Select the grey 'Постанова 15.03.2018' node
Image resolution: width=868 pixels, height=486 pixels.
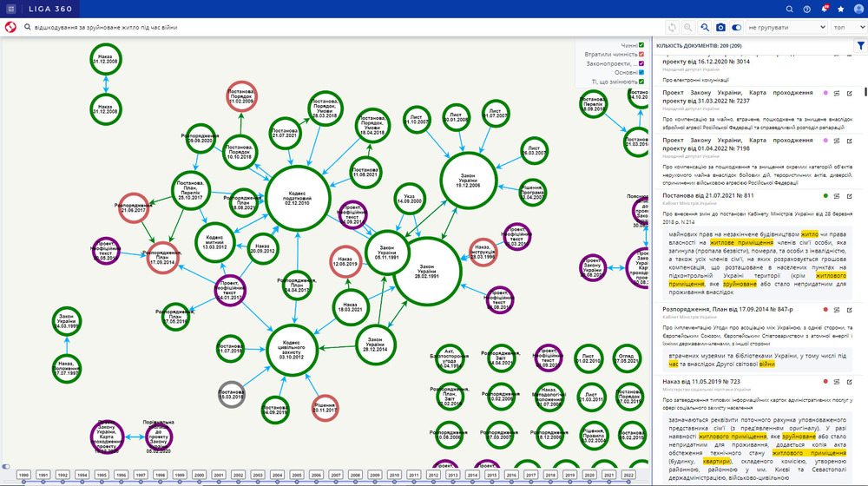[232, 394]
